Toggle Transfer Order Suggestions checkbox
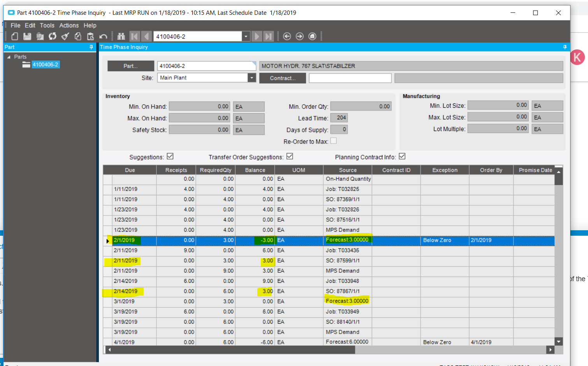The image size is (588, 366). click(290, 156)
